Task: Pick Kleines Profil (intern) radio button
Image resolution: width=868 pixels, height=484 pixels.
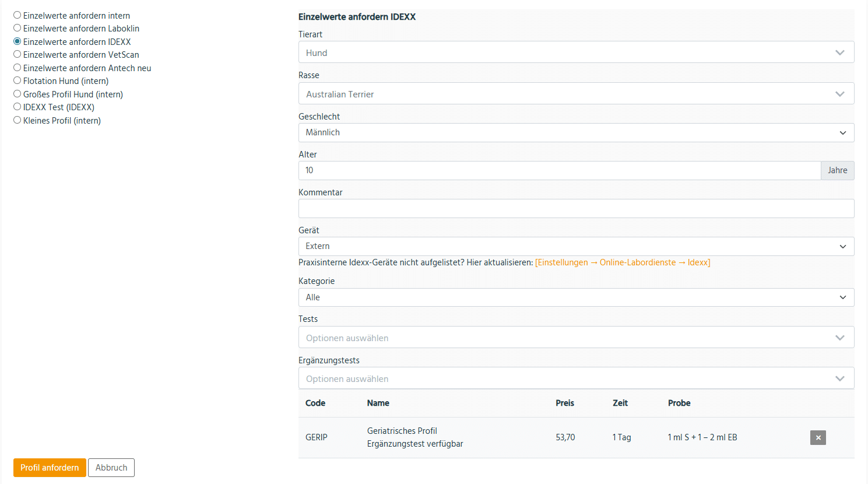Action: click(x=17, y=120)
